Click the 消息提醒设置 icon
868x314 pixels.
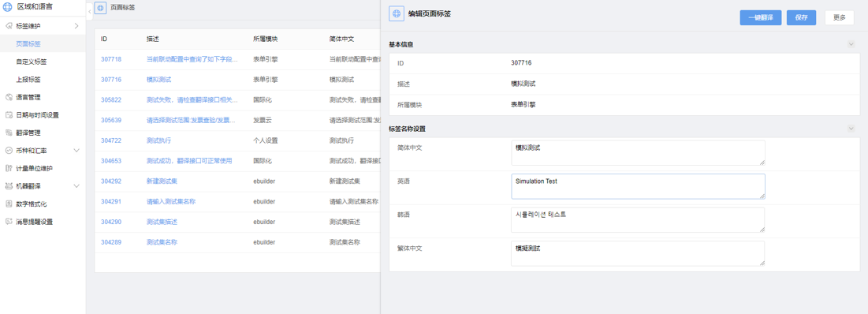click(x=9, y=222)
